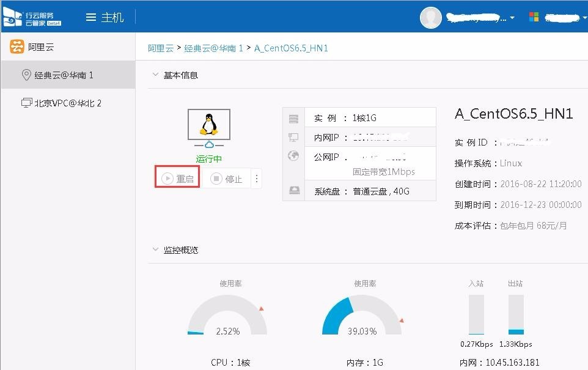Collapse the 监控概览 section
The image size is (588, 370).
point(155,250)
